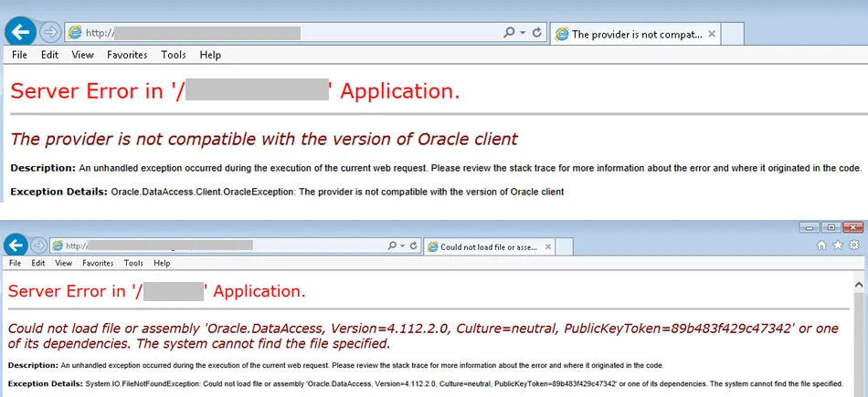Click IE page icon in 'Could not load file' address bar
Image resolution: width=868 pixels, height=397 pixels.
(x=58, y=246)
